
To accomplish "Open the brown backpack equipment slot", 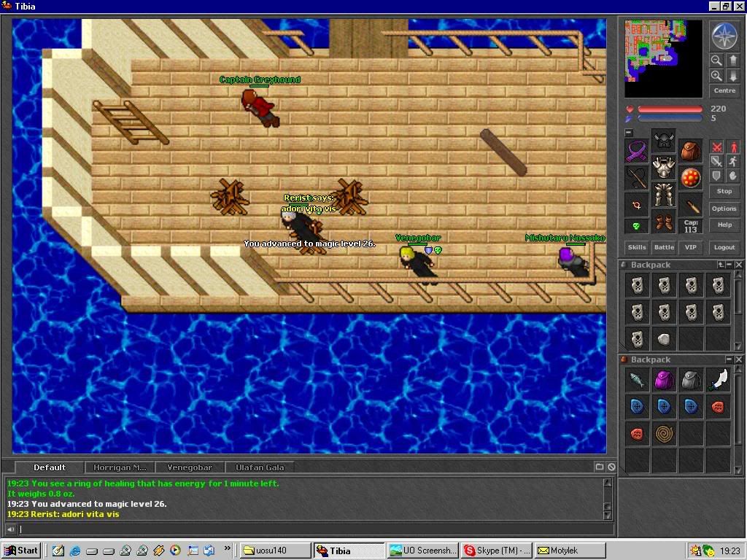I will [x=691, y=152].
